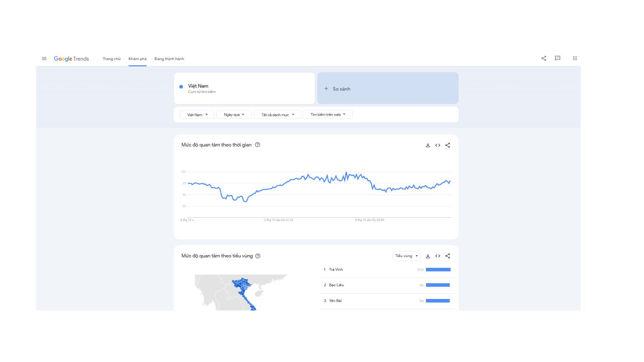Expand the Việt Nam country dropdown
Viewport: 644px width, 362px height.
(x=197, y=115)
